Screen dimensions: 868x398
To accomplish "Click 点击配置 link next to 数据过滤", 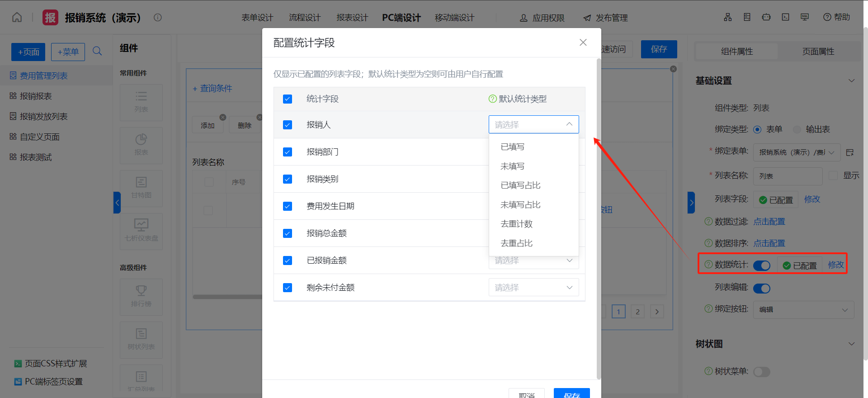I will click(x=769, y=222).
